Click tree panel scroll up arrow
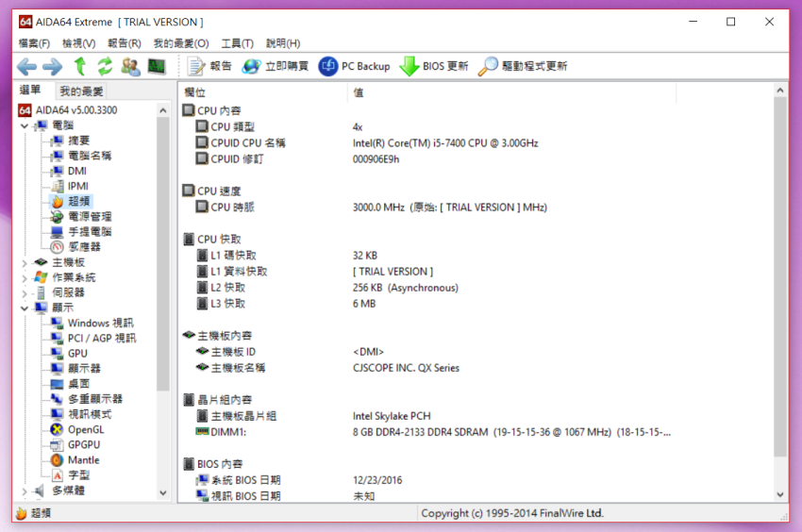This screenshot has width=802, height=532. (x=163, y=110)
